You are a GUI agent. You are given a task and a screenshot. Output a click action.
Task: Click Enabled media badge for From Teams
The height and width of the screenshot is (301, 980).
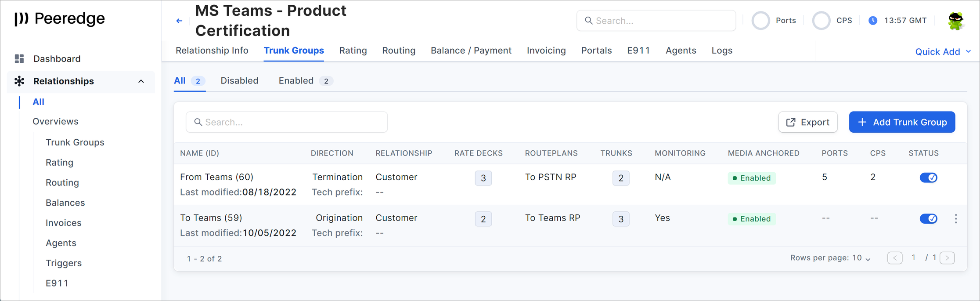tap(752, 178)
